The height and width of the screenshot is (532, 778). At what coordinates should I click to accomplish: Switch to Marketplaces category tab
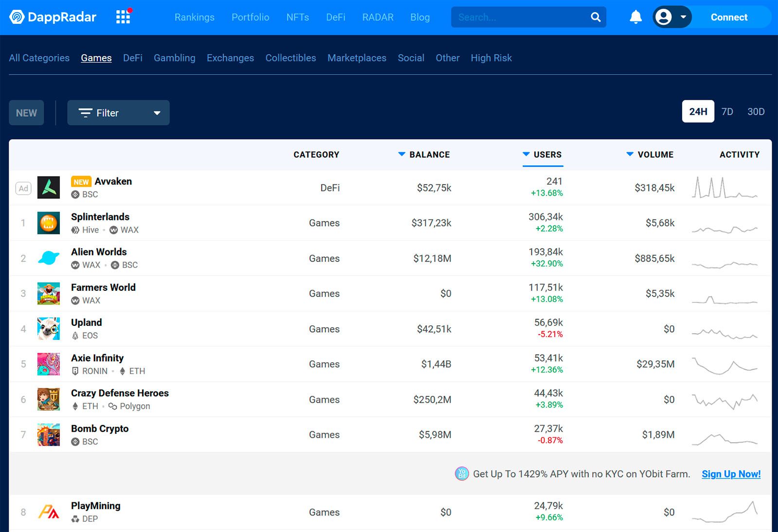(x=357, y=58)
